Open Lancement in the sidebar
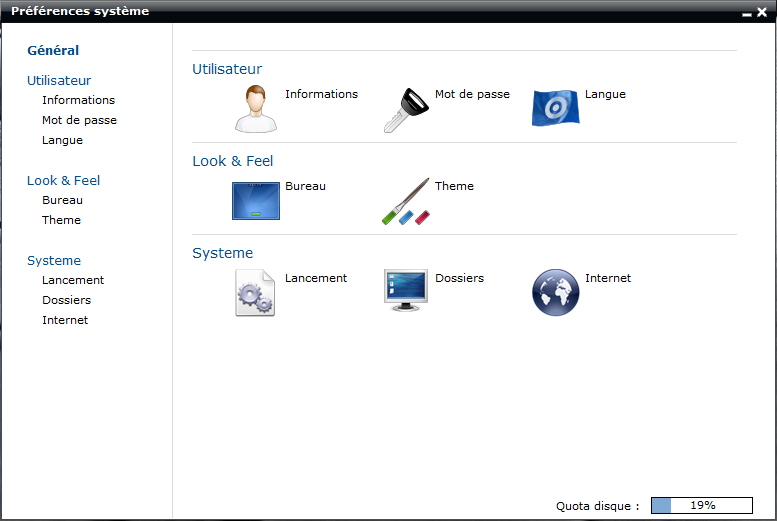 pos(73,280)
